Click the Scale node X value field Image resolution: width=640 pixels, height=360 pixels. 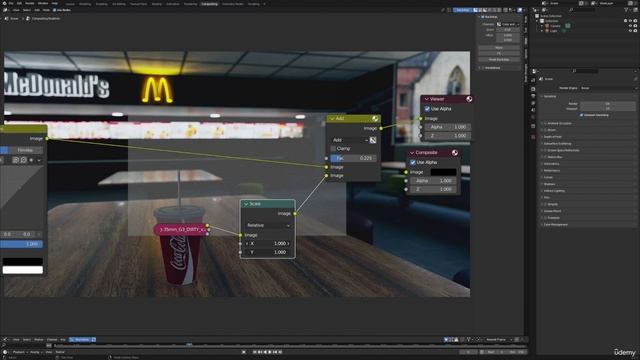[268, 244]
